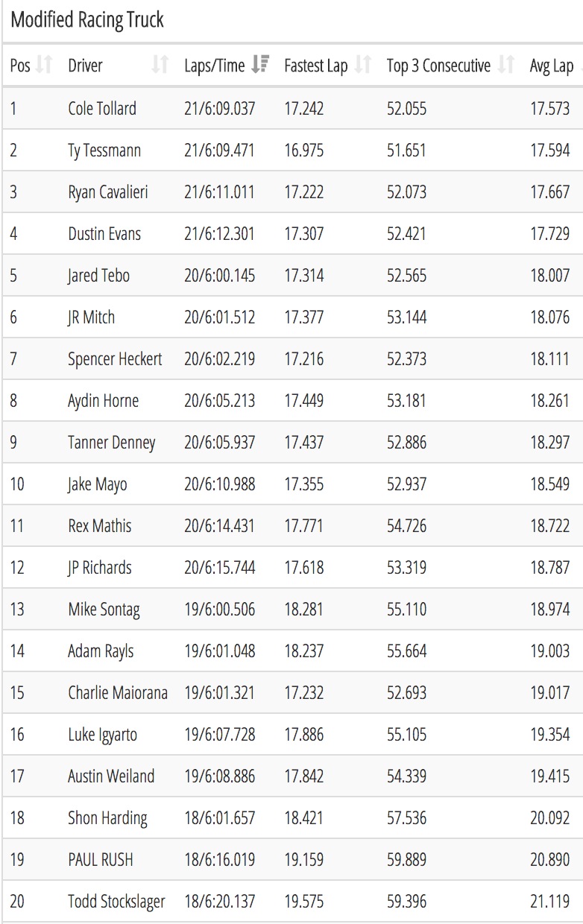The width and height of the screenshot is (583, 924).
Task: Sort by Fastest Lap arrows icon
Action: pos(363,66)
